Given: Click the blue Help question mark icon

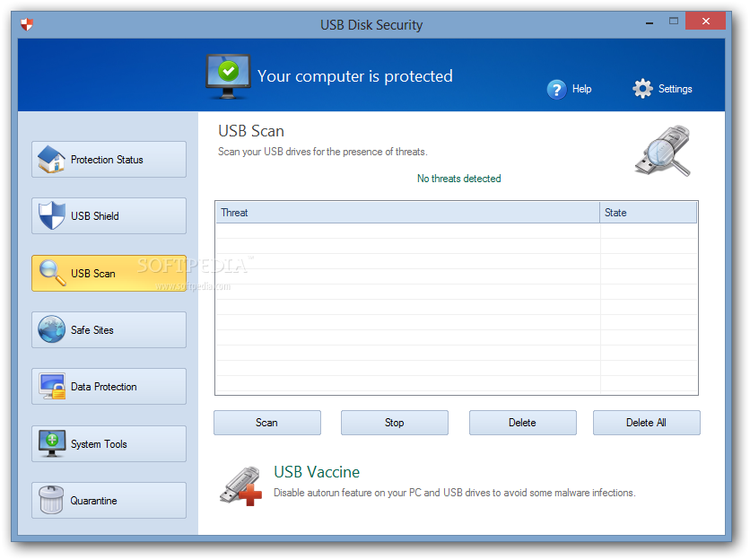Looking at the screenshot, I should (556, 90).
